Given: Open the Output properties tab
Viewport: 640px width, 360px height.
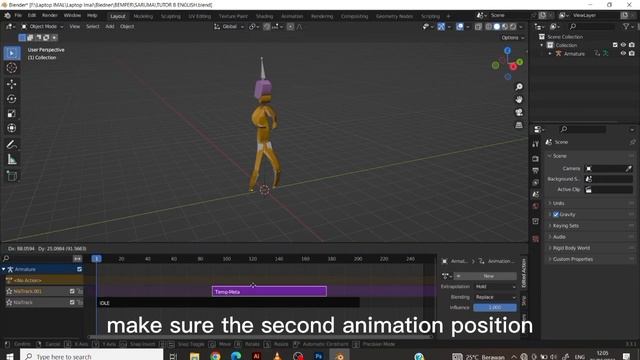Looking at the screenshot, I should point(536,171).
